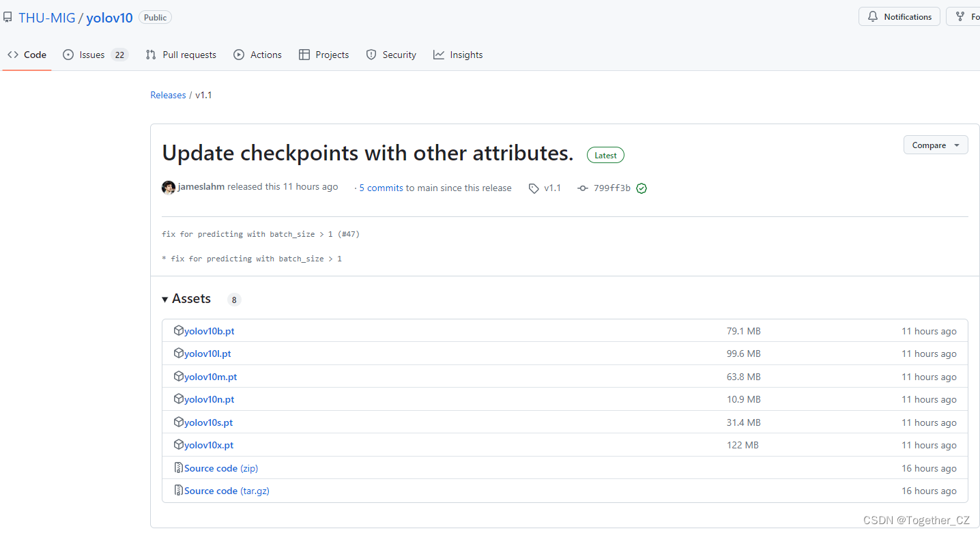Switch to the Actions tab

point(257,55)
